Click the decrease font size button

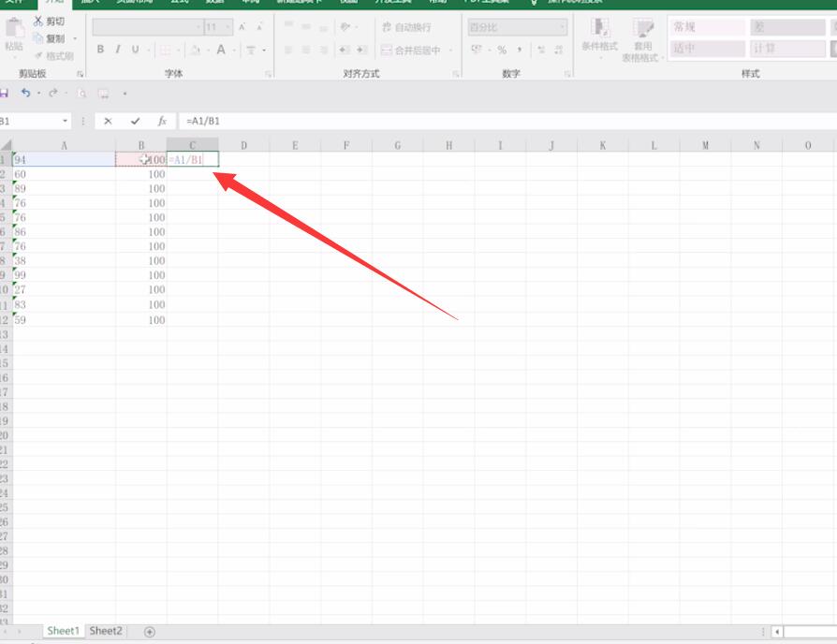[259, 27]
